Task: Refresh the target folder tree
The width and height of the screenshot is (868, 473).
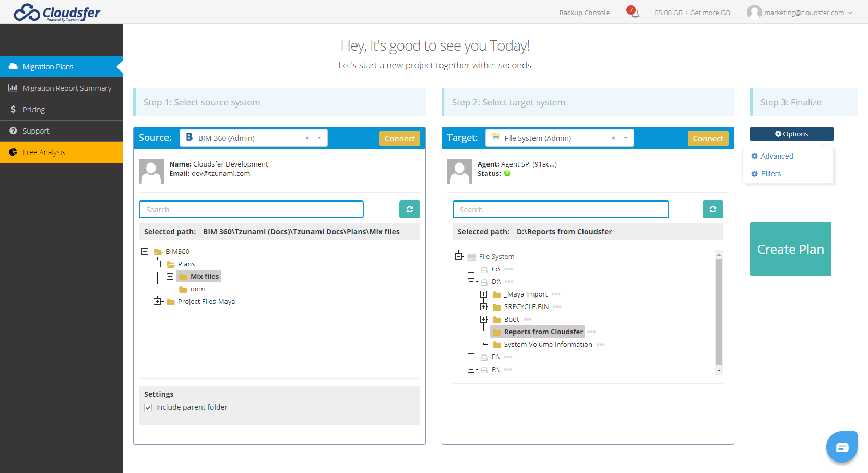Action: 713,209
